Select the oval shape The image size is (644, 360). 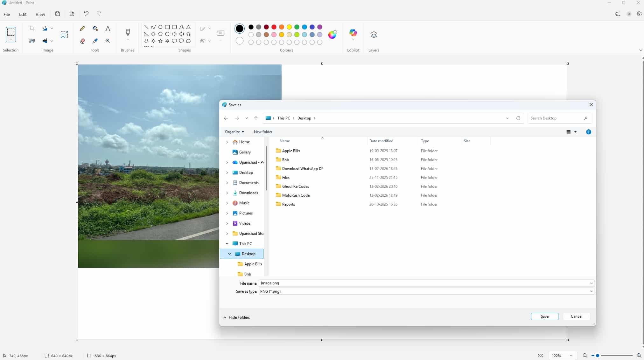coord(160,27)
